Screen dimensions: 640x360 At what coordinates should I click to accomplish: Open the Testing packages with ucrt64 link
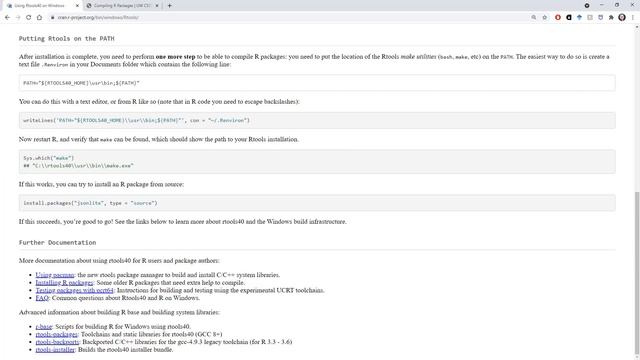coord(74,290)
